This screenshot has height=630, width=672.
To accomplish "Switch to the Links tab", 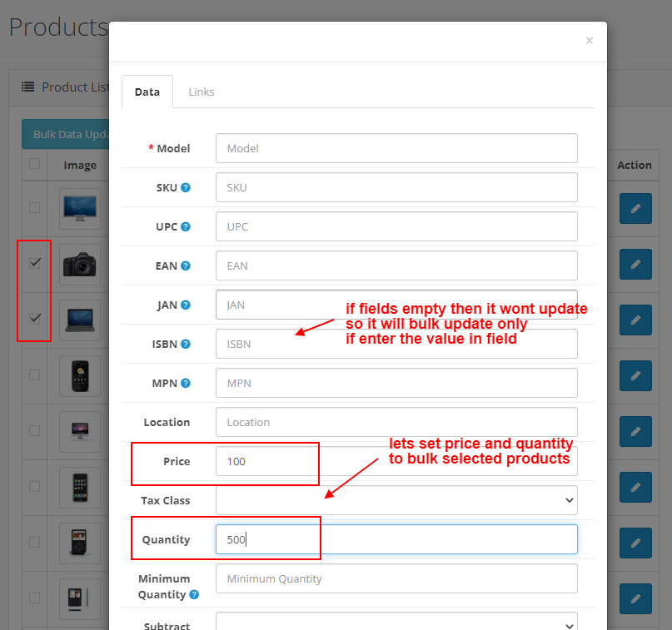I will [x=202, y=92].
